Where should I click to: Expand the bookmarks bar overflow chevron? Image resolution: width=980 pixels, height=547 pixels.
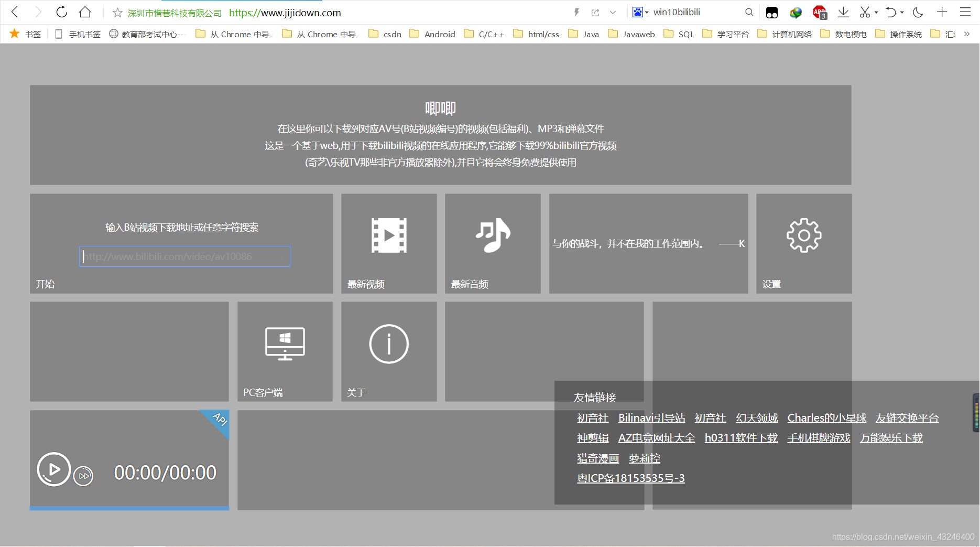coord(967,34)
